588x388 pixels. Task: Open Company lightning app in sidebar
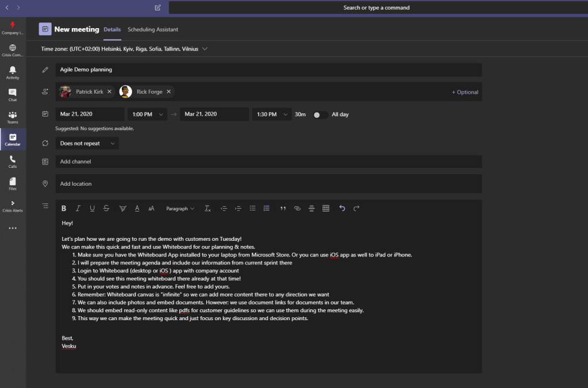(13, 28)
